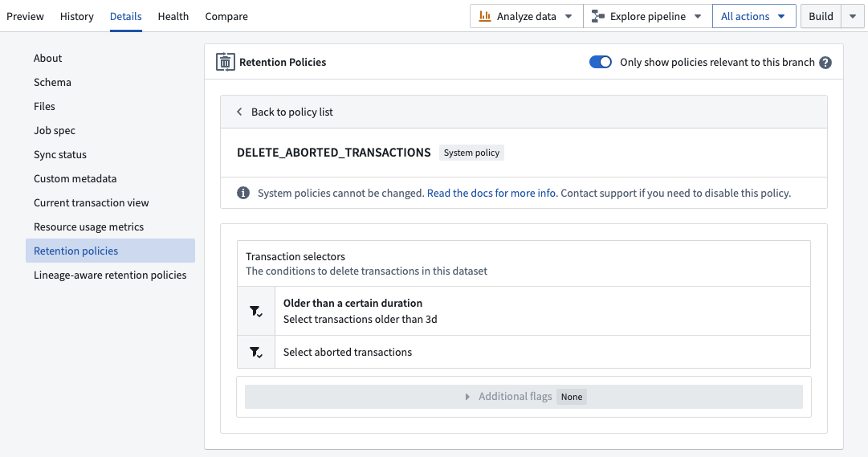Toggle Only show policies relevant to this branch
Screen dimensions: 868x457
(600, 62)
